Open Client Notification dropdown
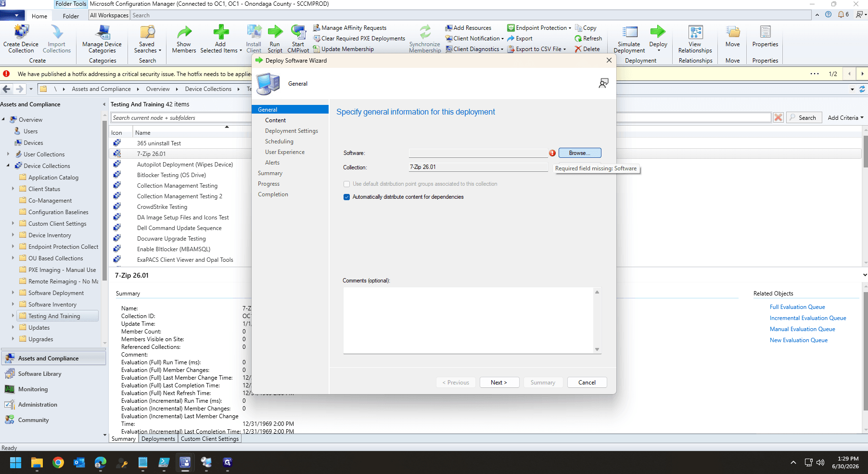The width and height of the screenshot is (868, 474). point(474,38)
